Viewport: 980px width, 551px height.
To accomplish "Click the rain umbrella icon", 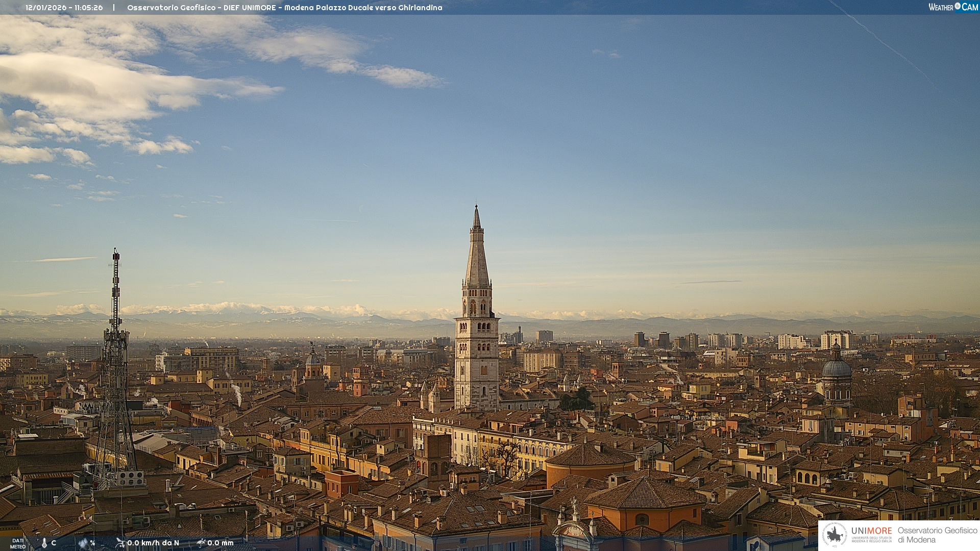I will (x=201, y=543).
